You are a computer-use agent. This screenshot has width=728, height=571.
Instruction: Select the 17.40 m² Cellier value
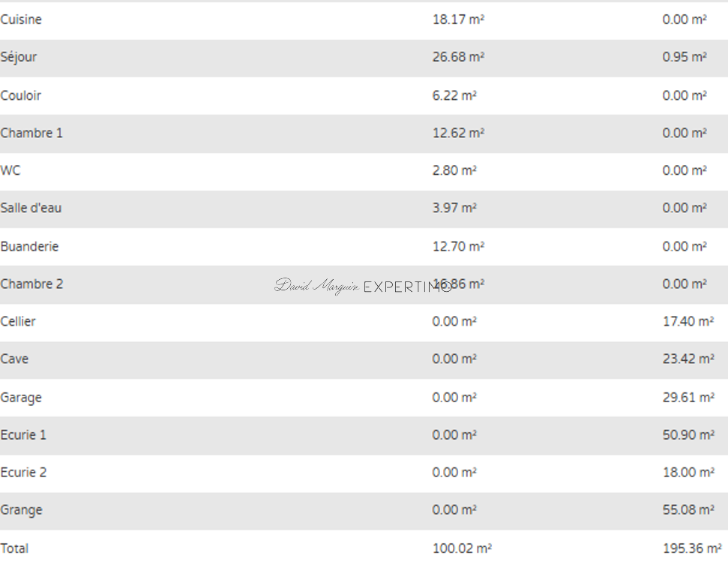pos(688,321)
